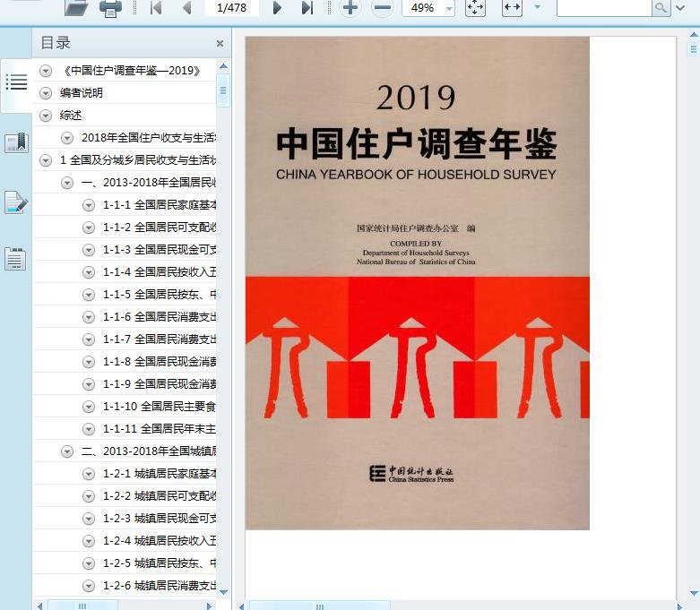700x610 pixels.
Task: Open entry 1-1-6 全国居民消费支出
Action: click(160, 317)
